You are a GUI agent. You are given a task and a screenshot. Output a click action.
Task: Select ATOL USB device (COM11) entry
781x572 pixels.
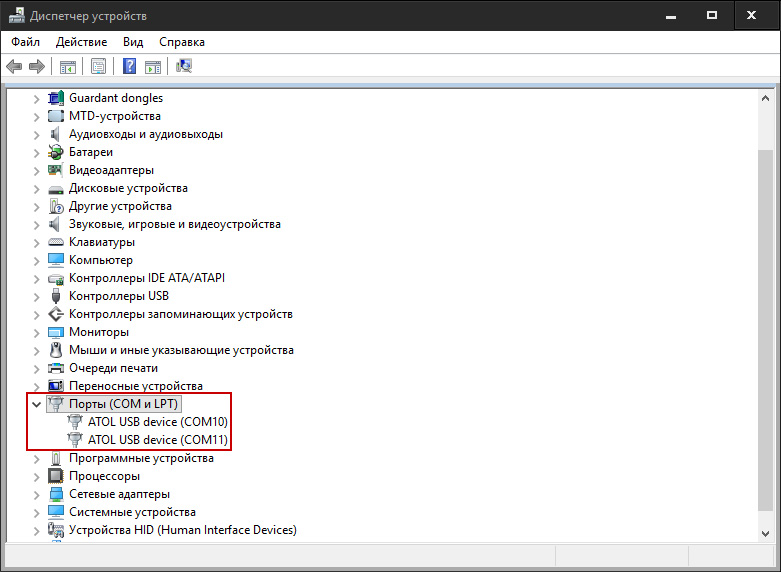coord(157,440)
